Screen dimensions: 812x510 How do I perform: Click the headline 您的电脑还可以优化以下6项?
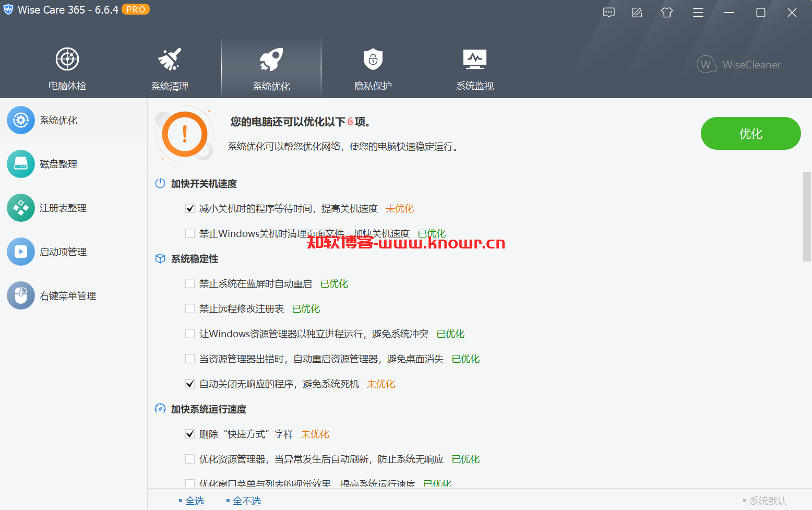tap(301, 122)
